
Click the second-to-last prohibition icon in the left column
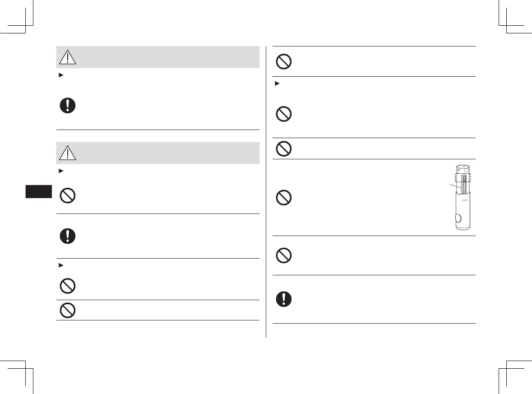pyautogui.click(x=67, y=285)
